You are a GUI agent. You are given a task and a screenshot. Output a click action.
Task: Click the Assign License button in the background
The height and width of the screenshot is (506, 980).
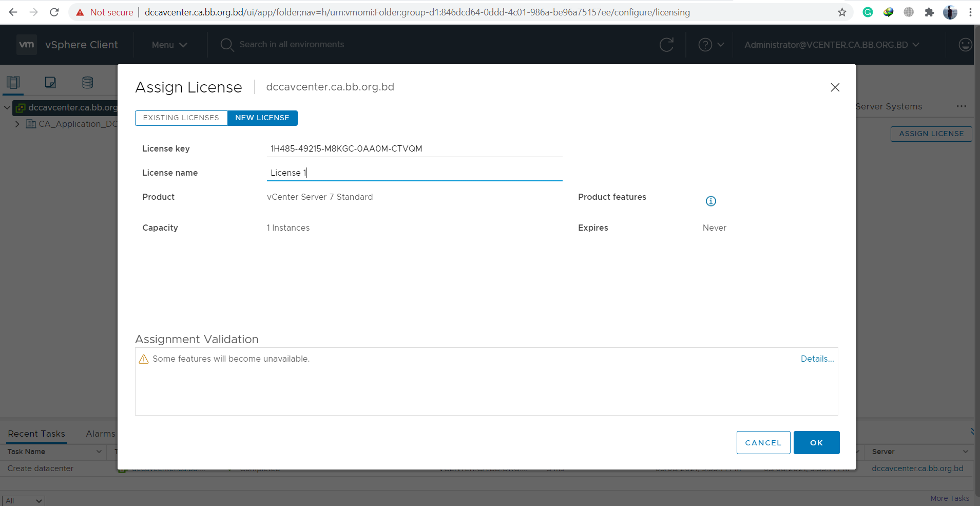pyautogui.click(x=931, y=134)
